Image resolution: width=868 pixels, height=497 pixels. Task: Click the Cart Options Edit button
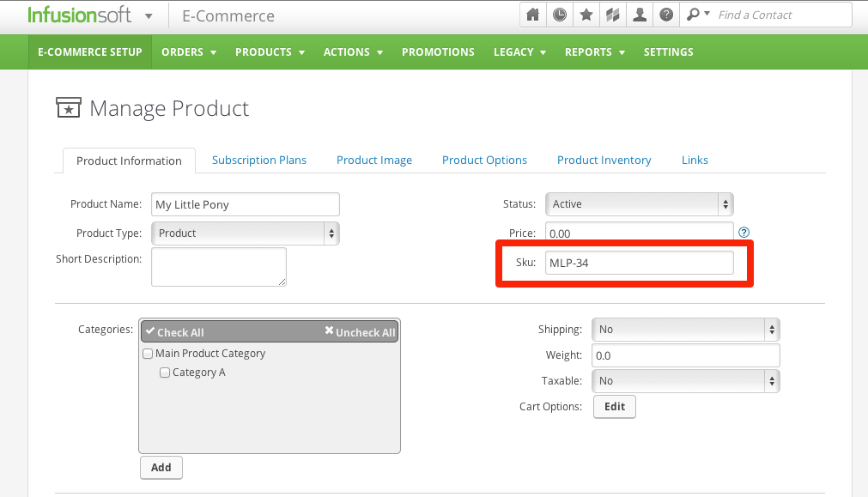(x=615, y=407)
